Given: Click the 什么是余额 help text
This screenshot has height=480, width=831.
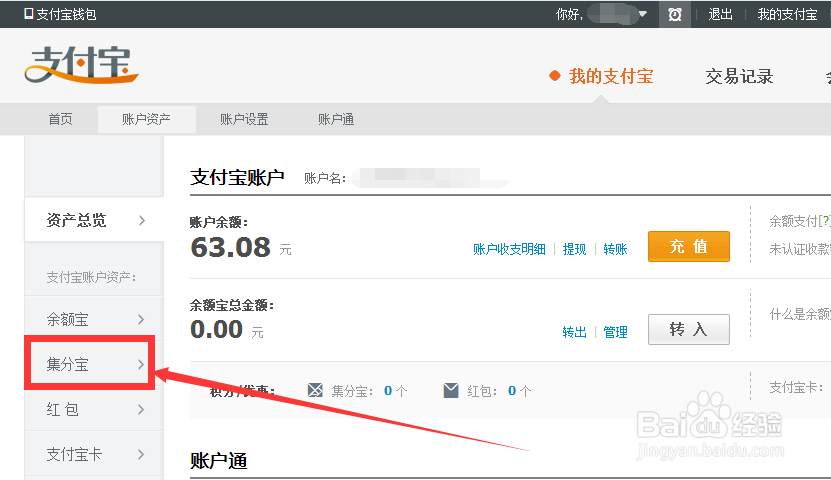Looking at the screenshot, I should coord(800,314).
